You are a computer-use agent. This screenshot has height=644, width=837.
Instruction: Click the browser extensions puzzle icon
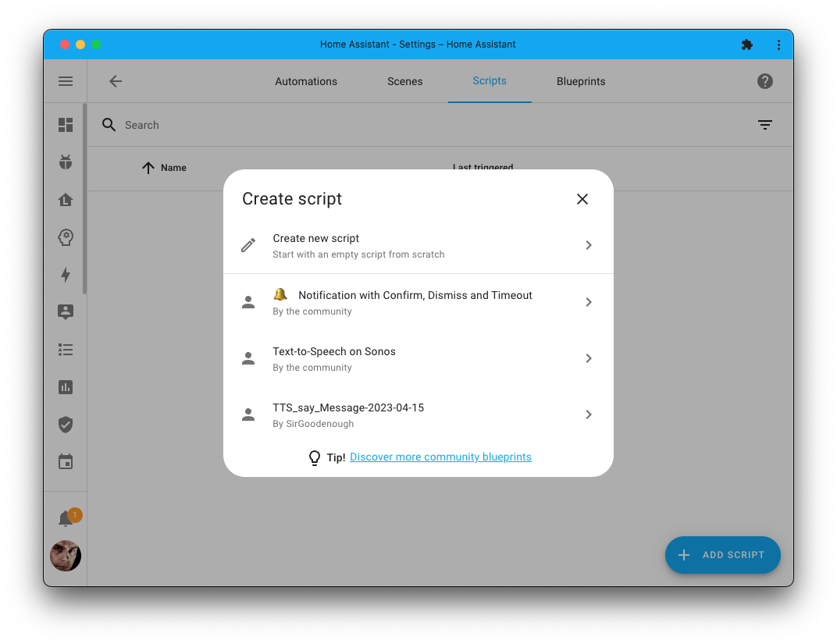(746, 44)
